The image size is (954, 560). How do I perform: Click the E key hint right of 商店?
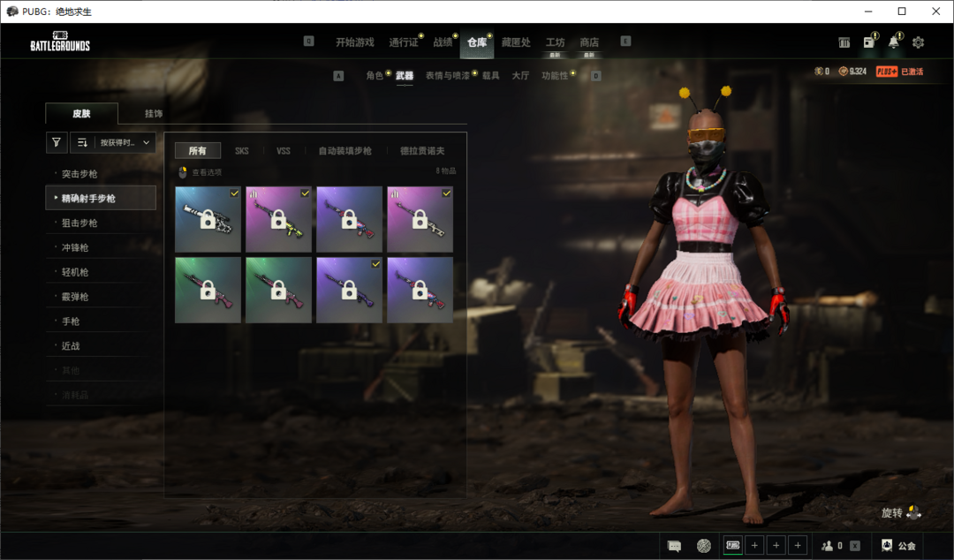(x=625, y=42)
